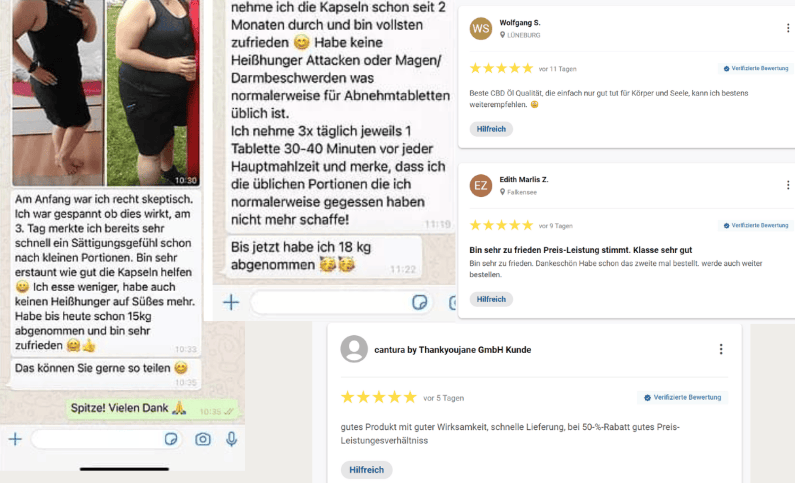The width and height of the screenshot is (795, 483).
Task: Open three-dot menu on Wolfgang S. review
Action: pos(788,28)
